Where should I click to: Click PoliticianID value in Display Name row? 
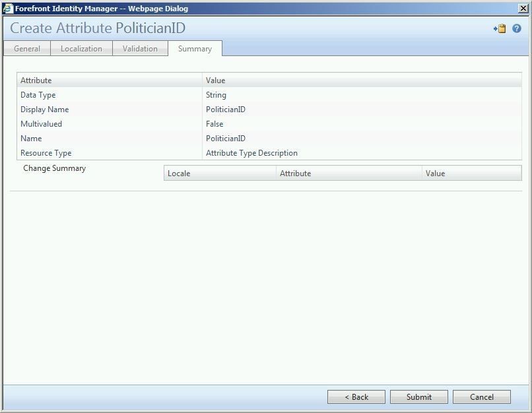coord(226,110)
